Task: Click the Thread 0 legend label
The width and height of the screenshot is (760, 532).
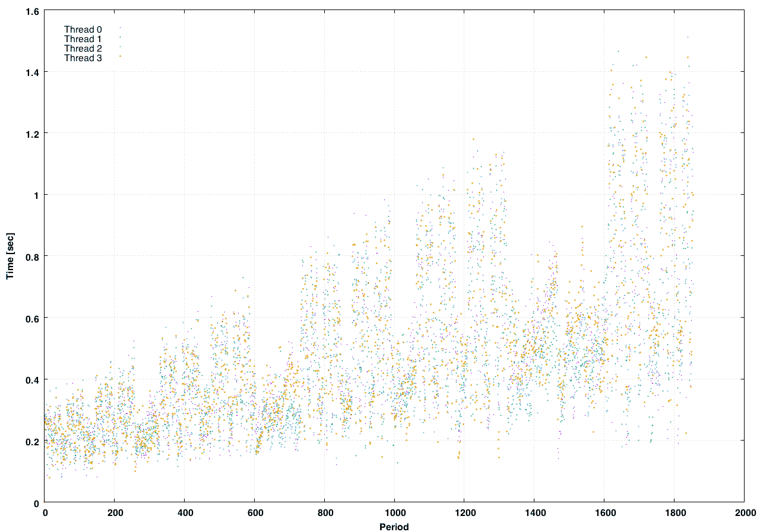Action: (x=79, y=30)
